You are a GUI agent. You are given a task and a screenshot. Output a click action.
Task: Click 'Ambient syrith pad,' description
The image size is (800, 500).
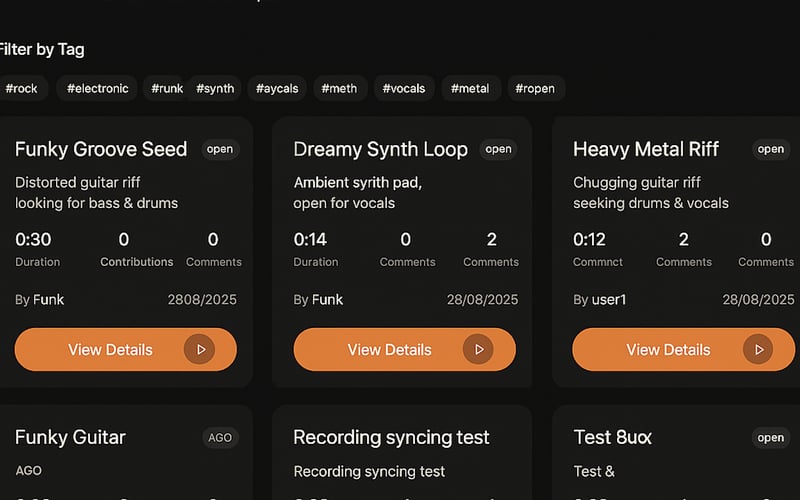358,183
